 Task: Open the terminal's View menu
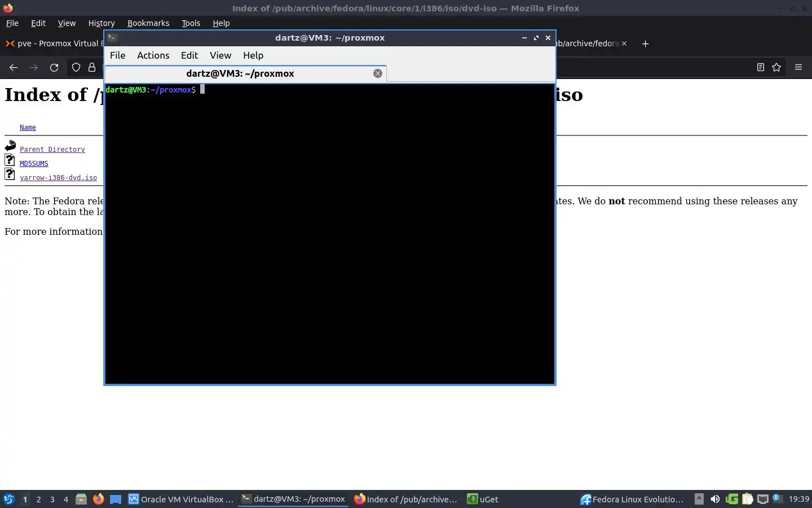click(x=220, y=55)
